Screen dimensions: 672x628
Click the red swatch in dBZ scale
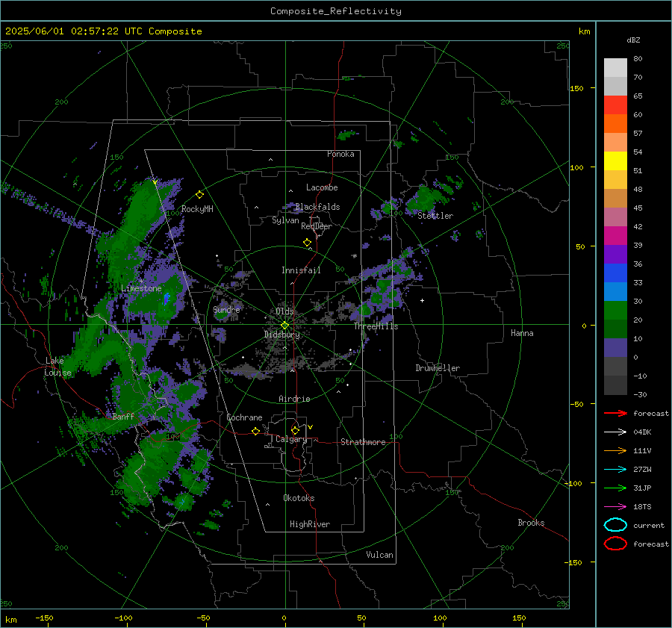(615, 105)
